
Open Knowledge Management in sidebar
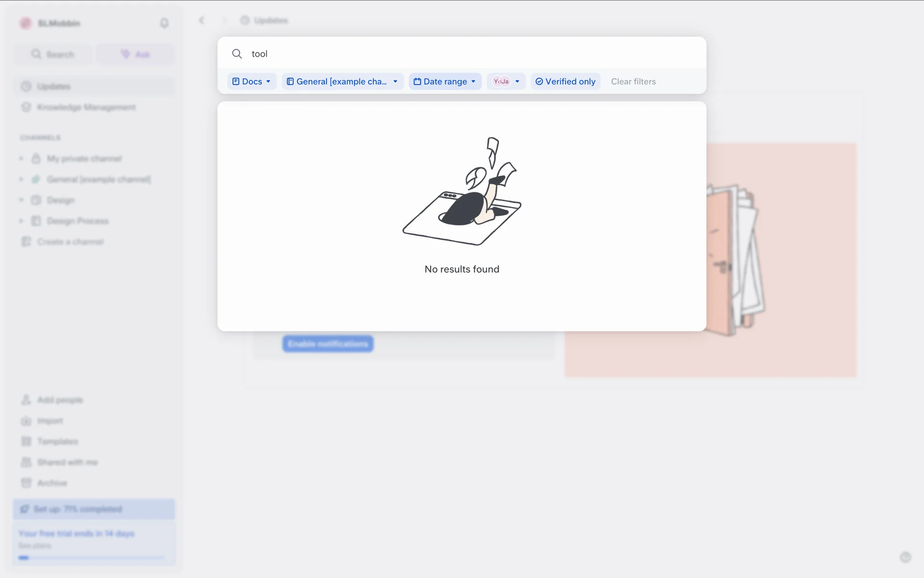86,107
